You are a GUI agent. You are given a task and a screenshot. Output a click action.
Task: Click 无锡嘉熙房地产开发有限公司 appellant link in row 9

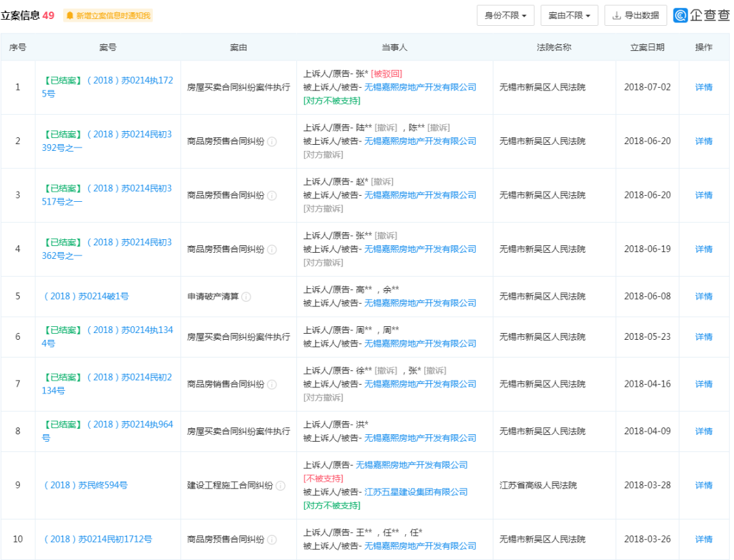(x=411, y=465)
